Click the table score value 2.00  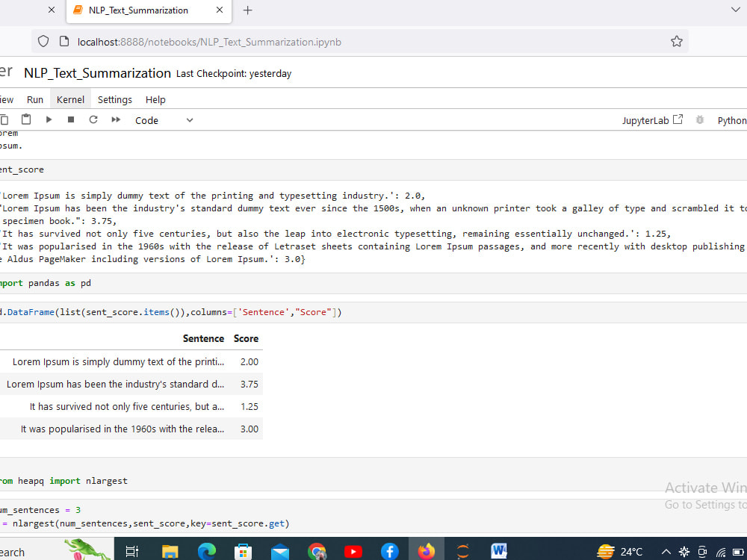click(x=249, y=362)
